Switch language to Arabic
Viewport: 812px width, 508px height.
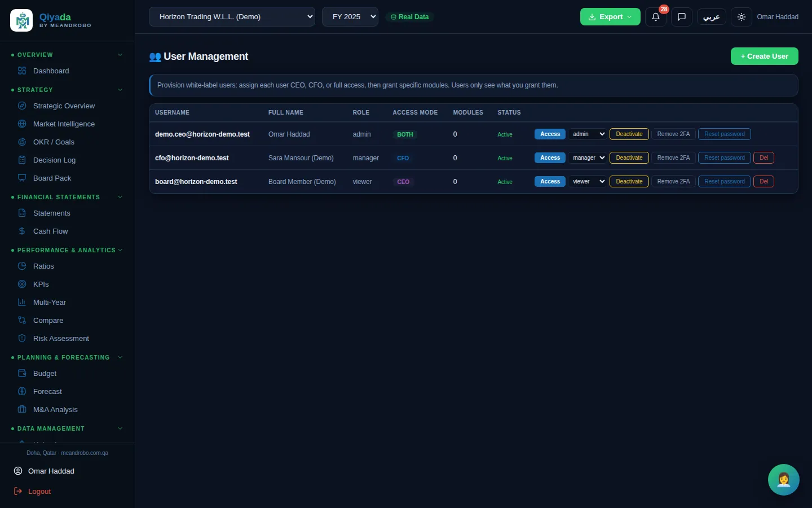[711, 17]
